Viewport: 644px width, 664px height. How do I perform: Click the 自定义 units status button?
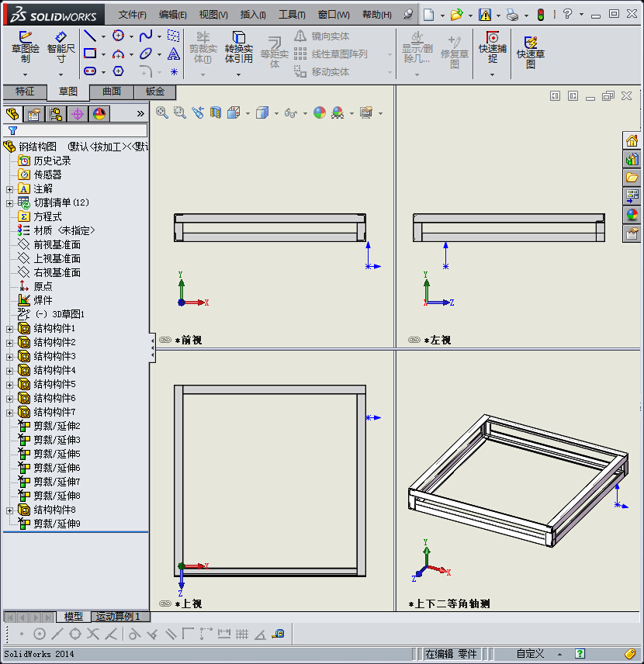pos(530,654)
